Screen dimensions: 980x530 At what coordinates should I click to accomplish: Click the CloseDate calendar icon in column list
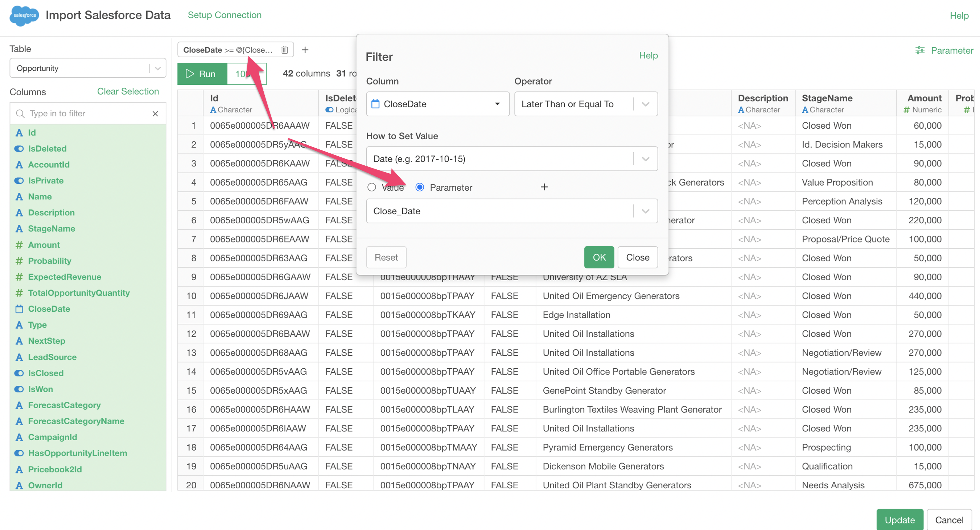point(19,309)
